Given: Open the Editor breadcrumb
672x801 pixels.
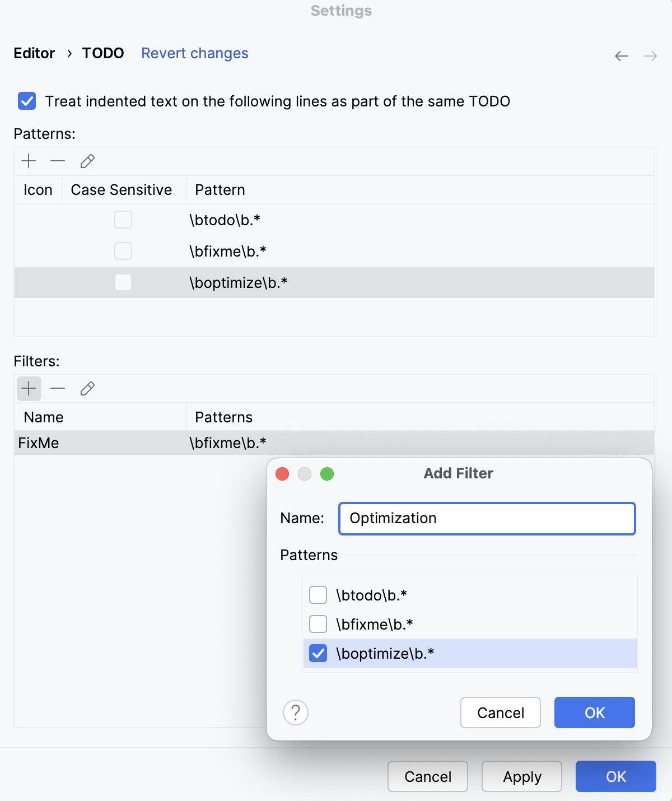Looking at the screenshot, I should [x=34, y=53].
